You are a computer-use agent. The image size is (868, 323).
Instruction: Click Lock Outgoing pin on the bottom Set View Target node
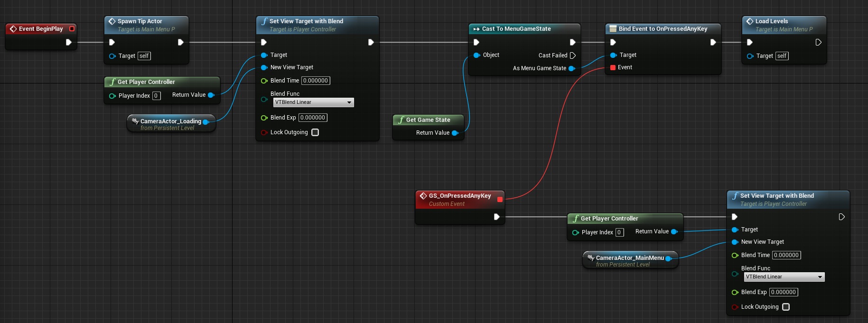tap(735, 307)
